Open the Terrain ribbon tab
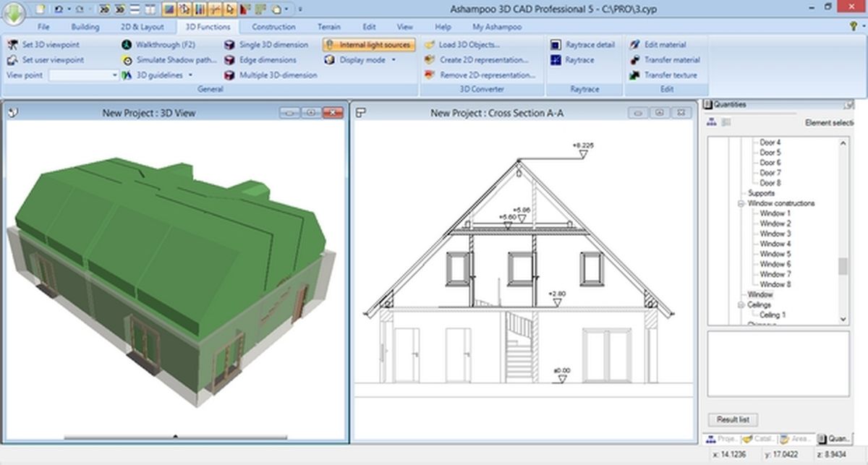Viewport: 868px width, 465px height. (x=329, y=26)
